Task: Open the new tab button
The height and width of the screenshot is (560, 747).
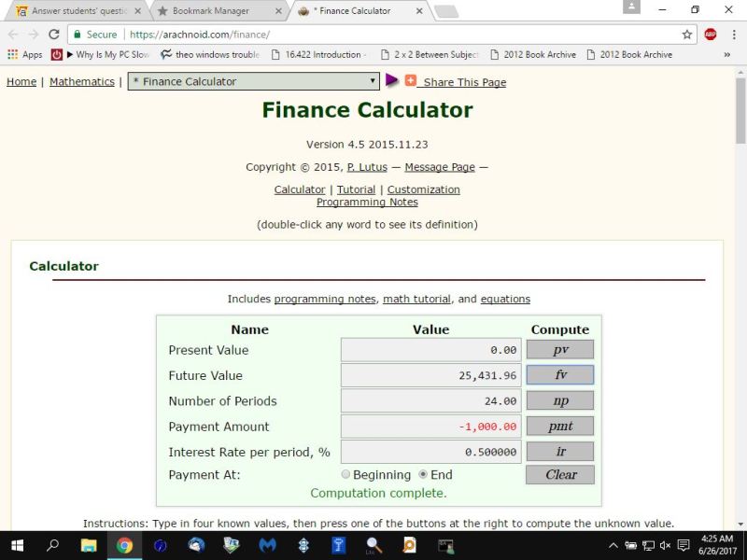Action: pos(447,11)
